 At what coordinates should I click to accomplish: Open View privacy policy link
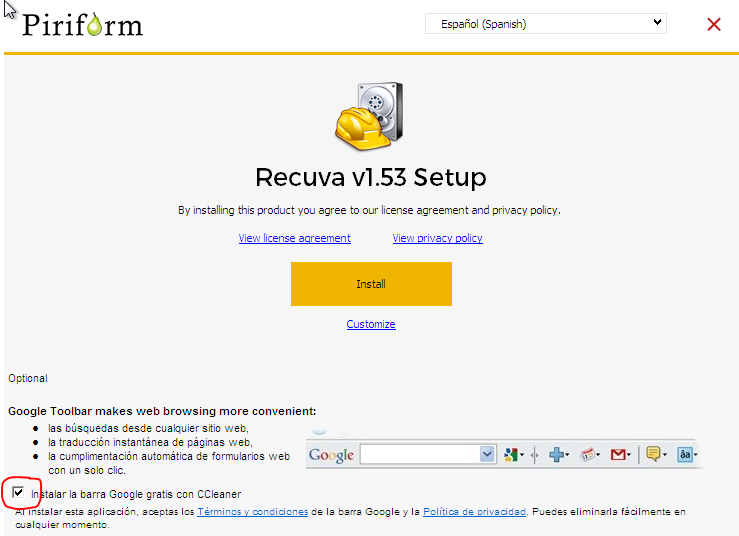point(437,238)
